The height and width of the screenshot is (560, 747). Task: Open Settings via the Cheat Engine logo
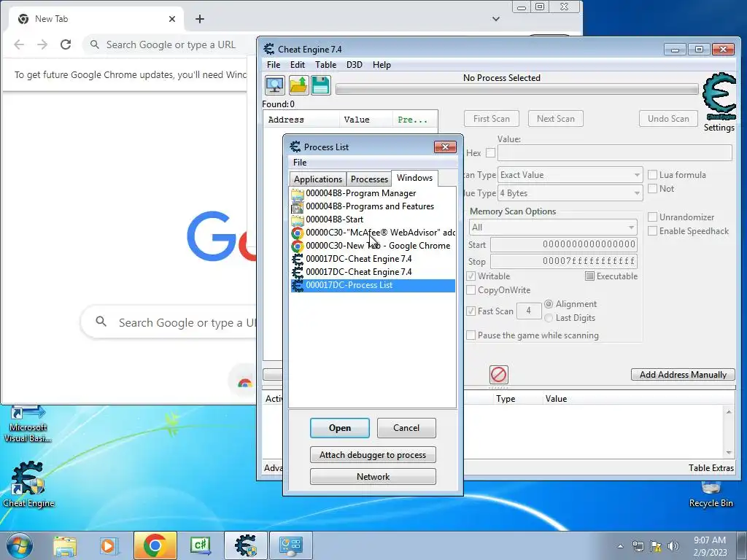pyautogui.click(x=719, y=97)
